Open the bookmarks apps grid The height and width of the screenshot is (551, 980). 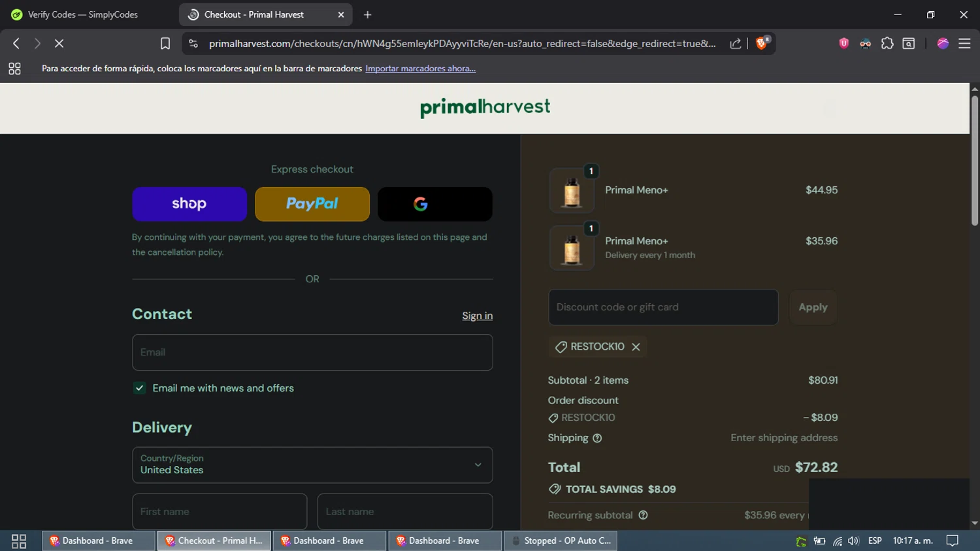pos(14,69)
